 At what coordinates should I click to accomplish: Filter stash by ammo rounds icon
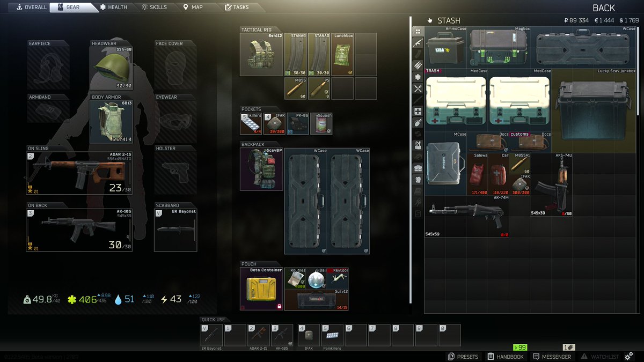coord(418,65)
